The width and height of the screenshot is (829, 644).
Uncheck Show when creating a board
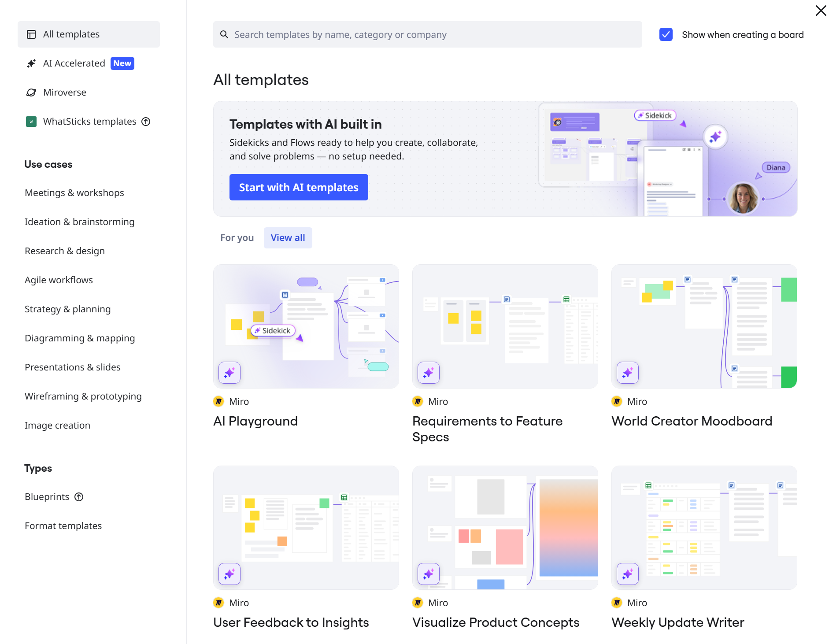coord(666,34)
